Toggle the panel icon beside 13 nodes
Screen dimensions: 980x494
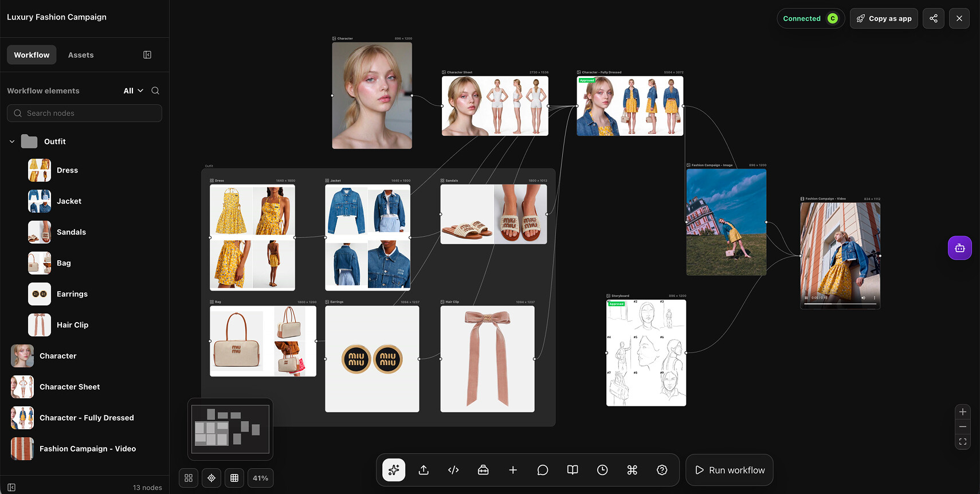pyautogui.click(x=11, y=488)
